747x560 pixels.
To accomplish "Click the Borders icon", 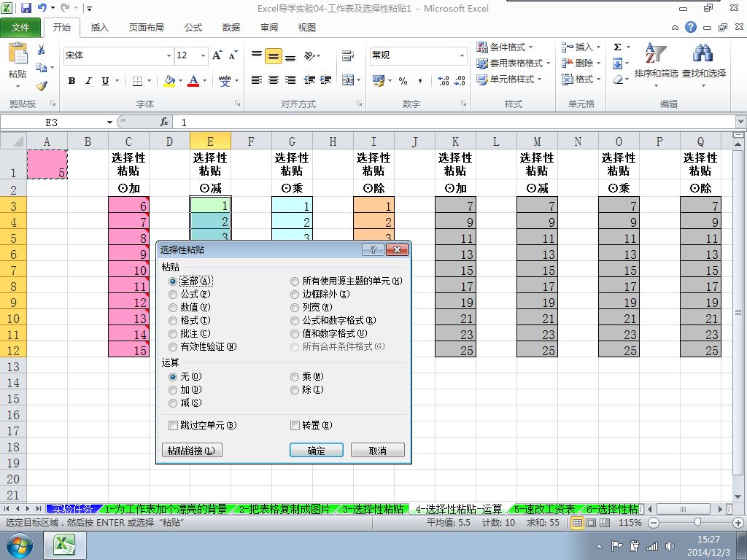I will click(x=137, y=81).
